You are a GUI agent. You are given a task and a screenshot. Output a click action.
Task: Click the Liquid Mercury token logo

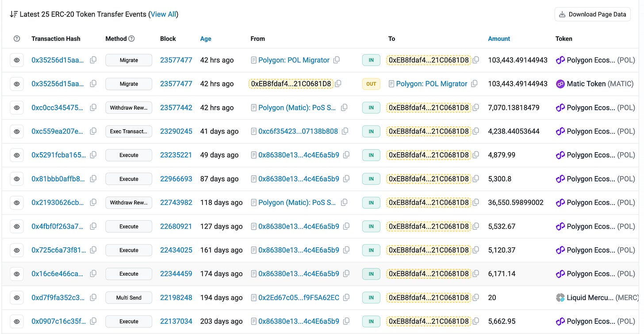coord(560,298)
